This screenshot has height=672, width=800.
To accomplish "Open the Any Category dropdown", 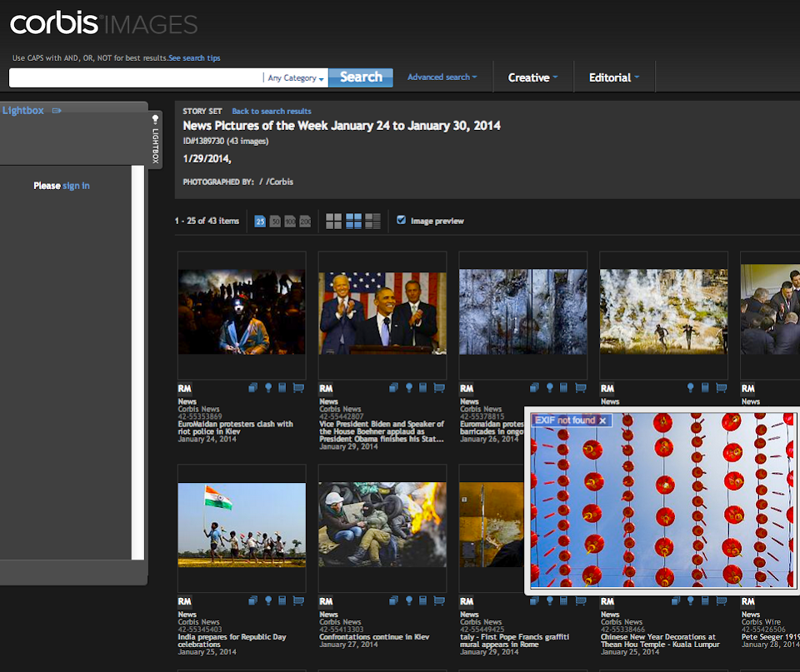I will (296, 78).
